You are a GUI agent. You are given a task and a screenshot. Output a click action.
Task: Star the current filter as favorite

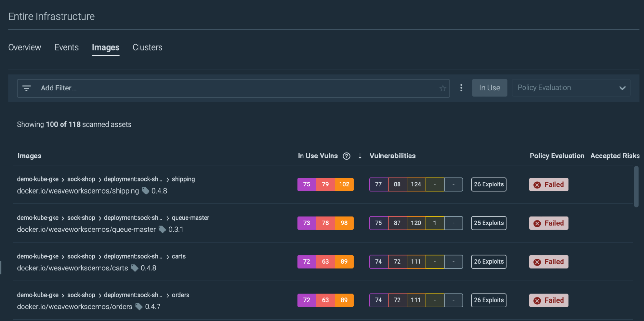(443, 88)
